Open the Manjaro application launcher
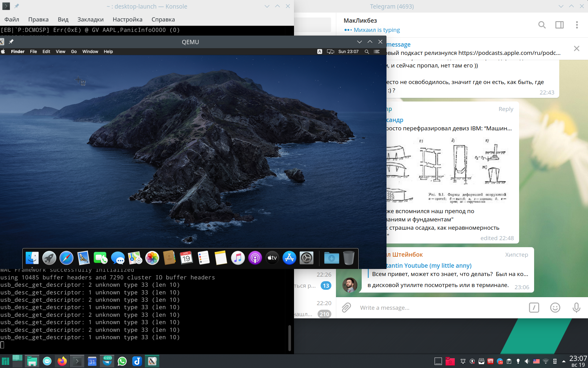 [6, 361]
